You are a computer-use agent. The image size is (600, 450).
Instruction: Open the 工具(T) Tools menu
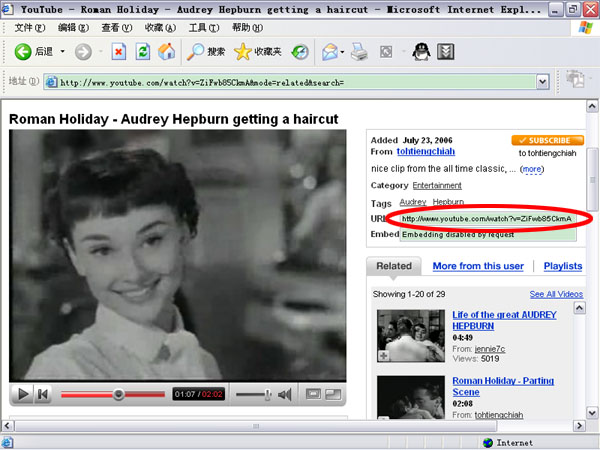[x=204, y=28]
